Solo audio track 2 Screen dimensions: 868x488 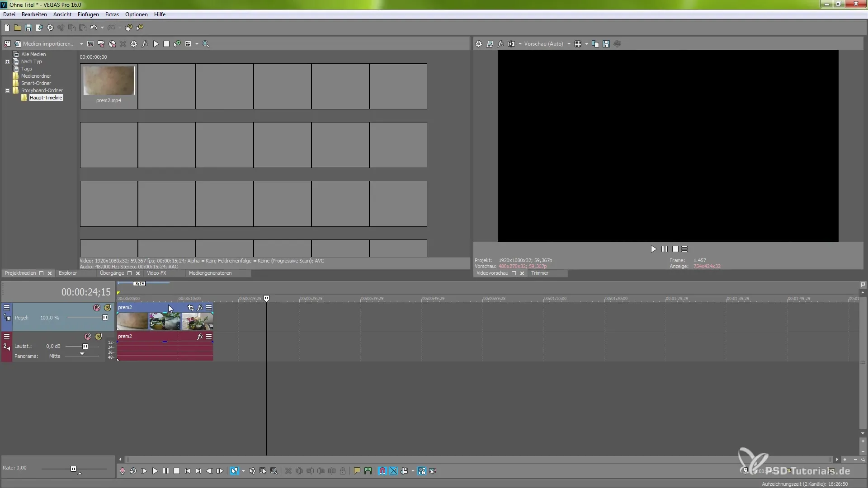point(99,337)
